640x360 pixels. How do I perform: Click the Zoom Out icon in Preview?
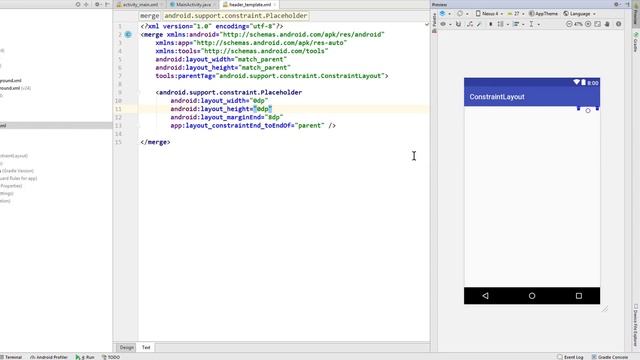tap(569, 24)
